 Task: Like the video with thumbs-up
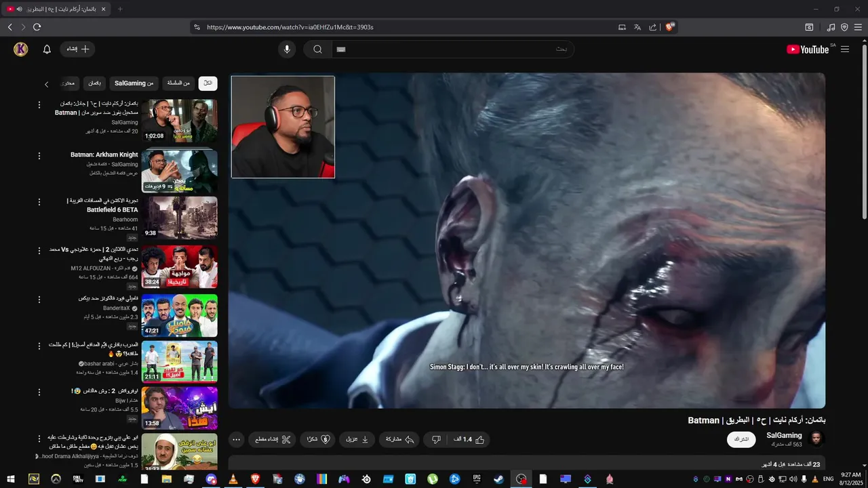click(x=469, y=440)
